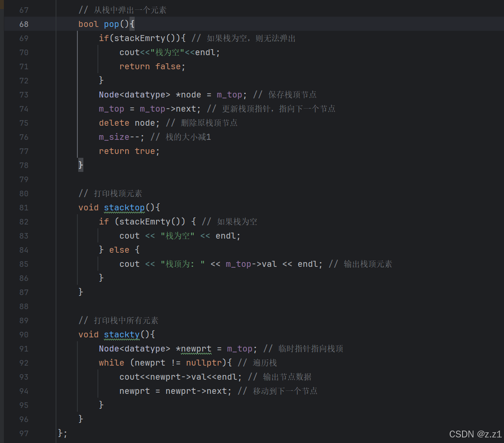This screenshot has width=504, height=443.
Task: Click 'delete node;' statement on line 75
Action: [129, 123]
